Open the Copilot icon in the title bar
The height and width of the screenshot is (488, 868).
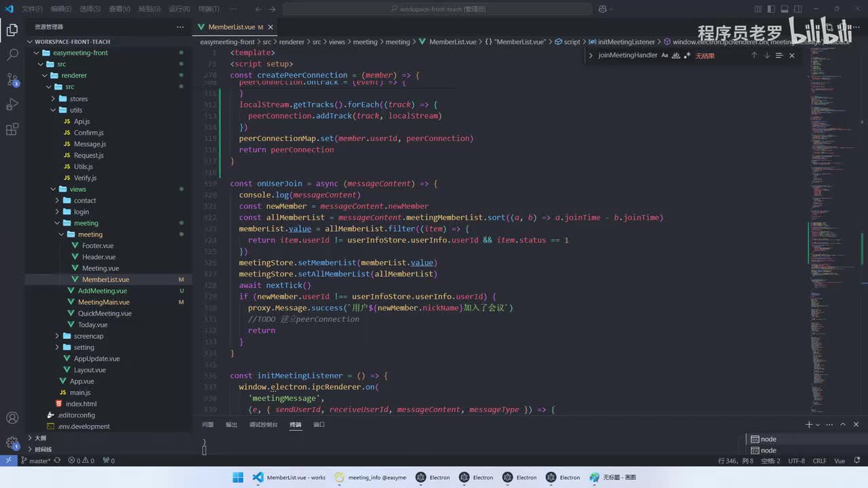603,9
